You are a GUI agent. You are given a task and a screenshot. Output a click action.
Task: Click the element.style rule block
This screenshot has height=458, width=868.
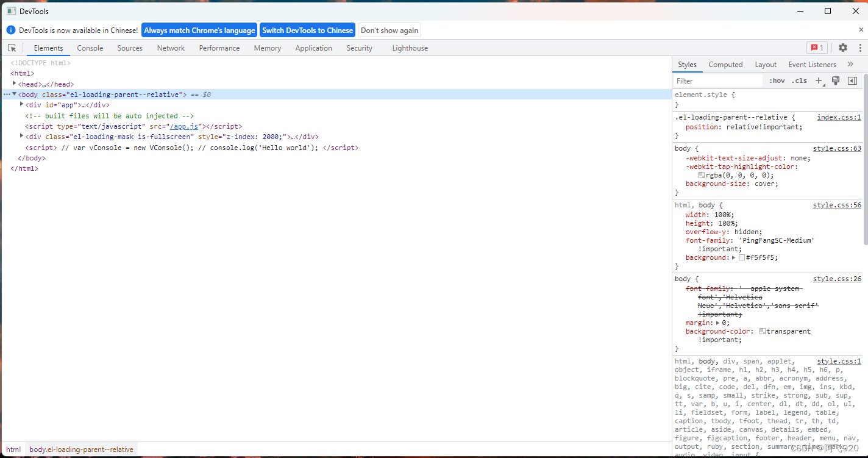(767, 99)
